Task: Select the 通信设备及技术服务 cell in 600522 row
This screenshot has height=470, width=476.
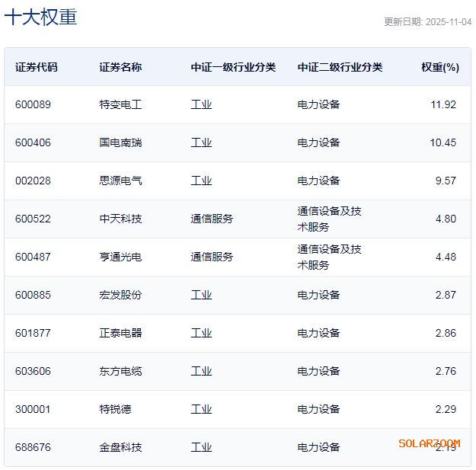Action: pos(329,219)
